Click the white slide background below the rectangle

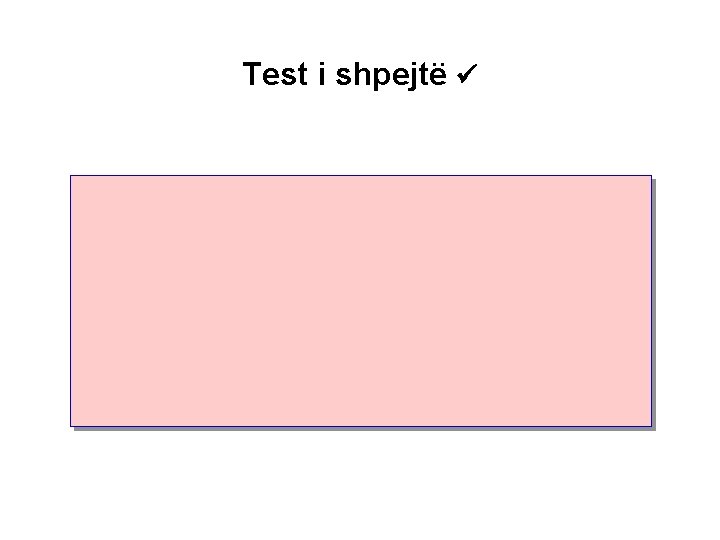point(361,484)
